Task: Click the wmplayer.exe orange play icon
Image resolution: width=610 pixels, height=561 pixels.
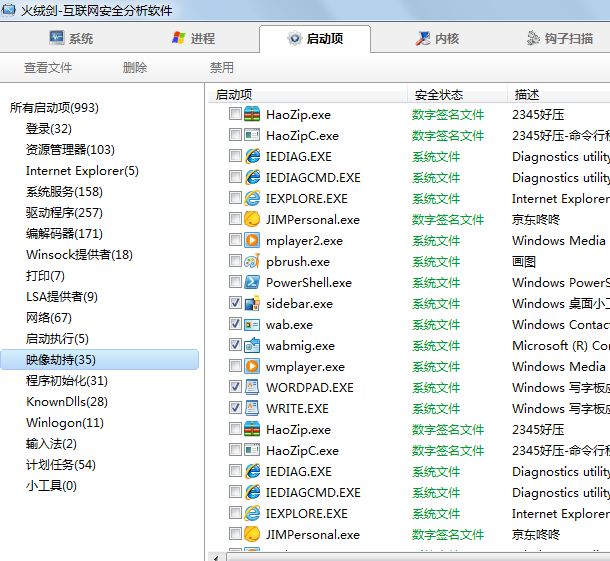Action: click(252, 366)
